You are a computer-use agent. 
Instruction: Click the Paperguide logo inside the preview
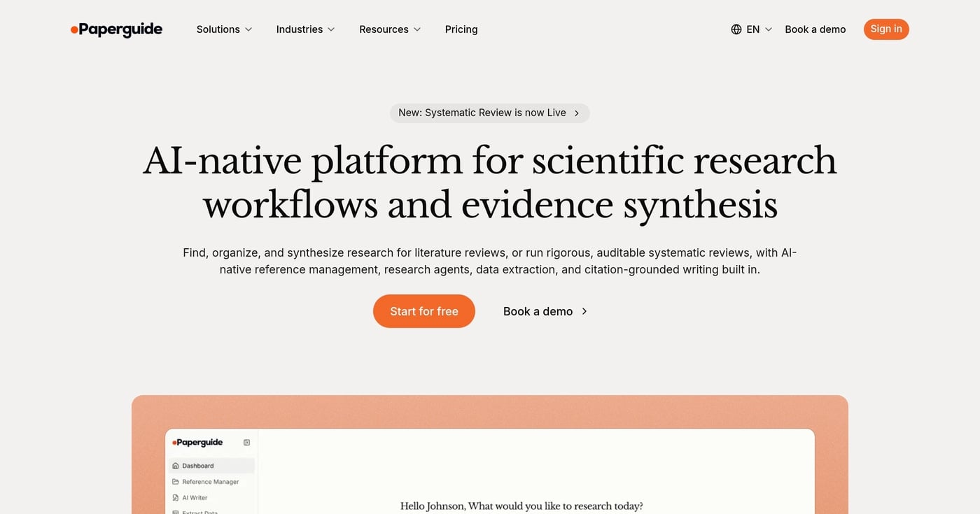tap(197, 442)
